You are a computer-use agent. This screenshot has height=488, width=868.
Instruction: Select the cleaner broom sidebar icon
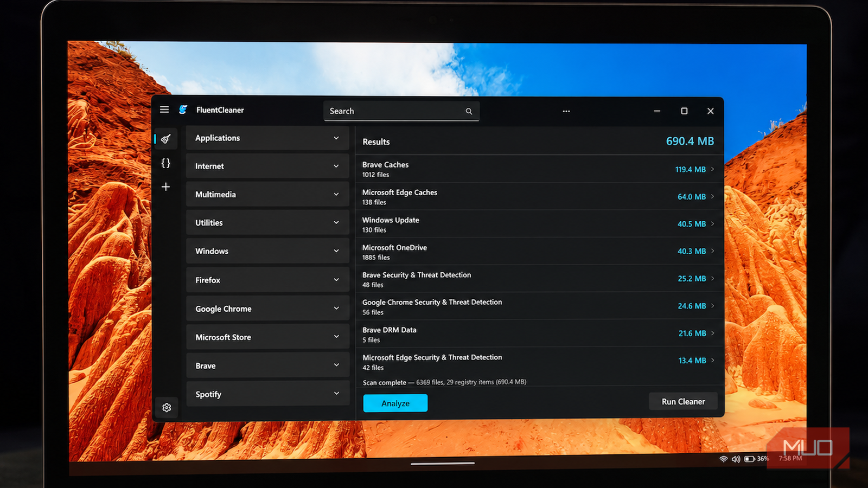[x=166, y=139]
